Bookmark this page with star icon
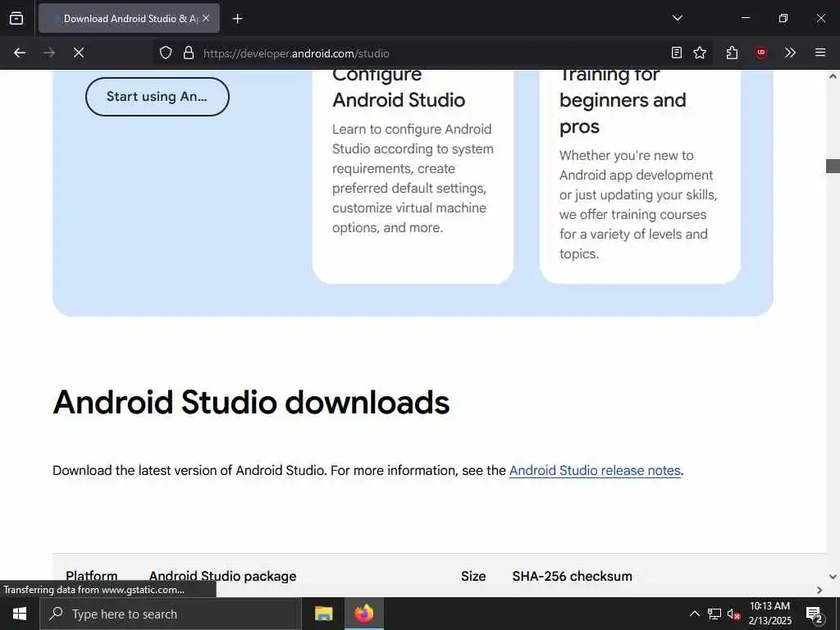The height and width of the screenshot is (630, 840). (x=700, y=52)
